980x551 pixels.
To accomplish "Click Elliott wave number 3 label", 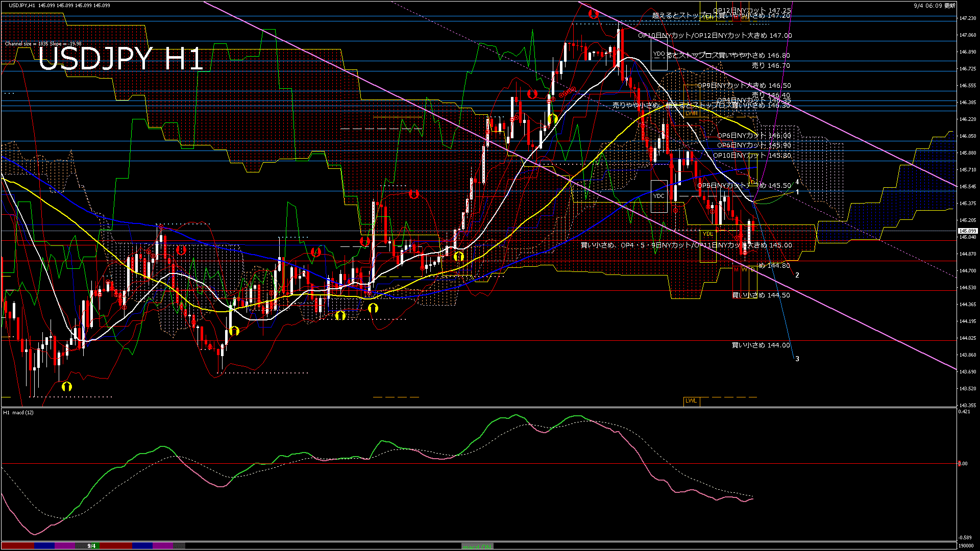I will (x=797, y=359).
